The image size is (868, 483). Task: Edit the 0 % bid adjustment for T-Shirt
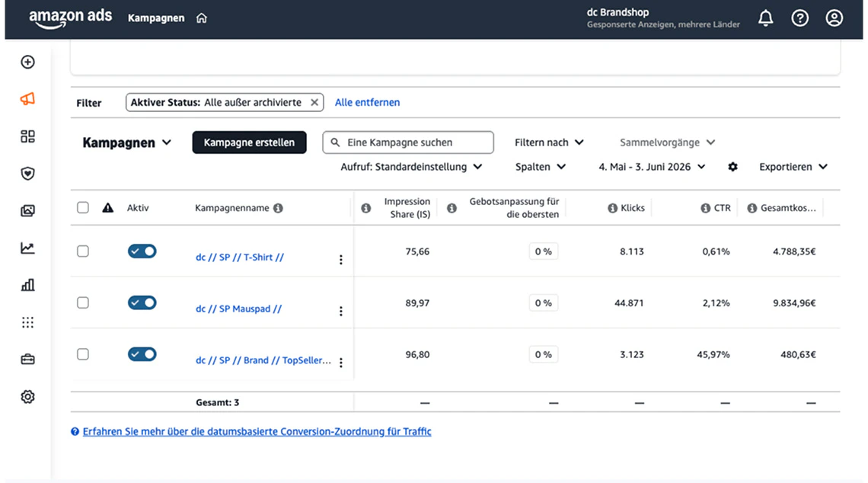[543, 251]
